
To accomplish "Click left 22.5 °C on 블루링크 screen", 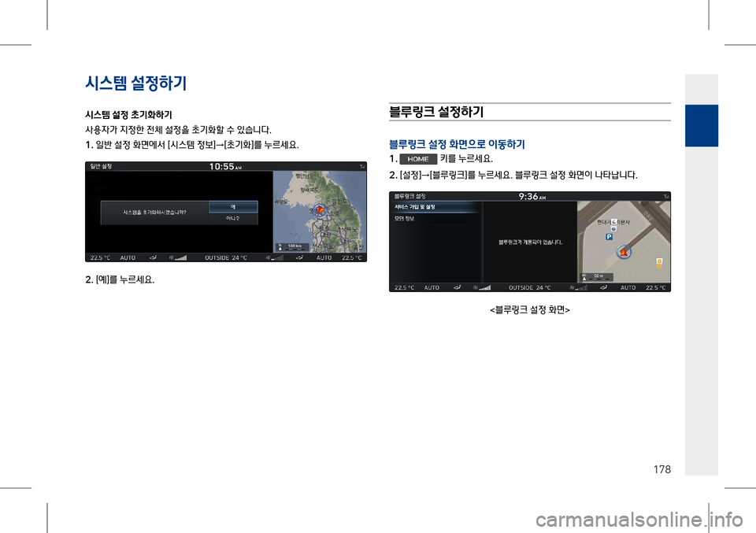I will [404, 287].
